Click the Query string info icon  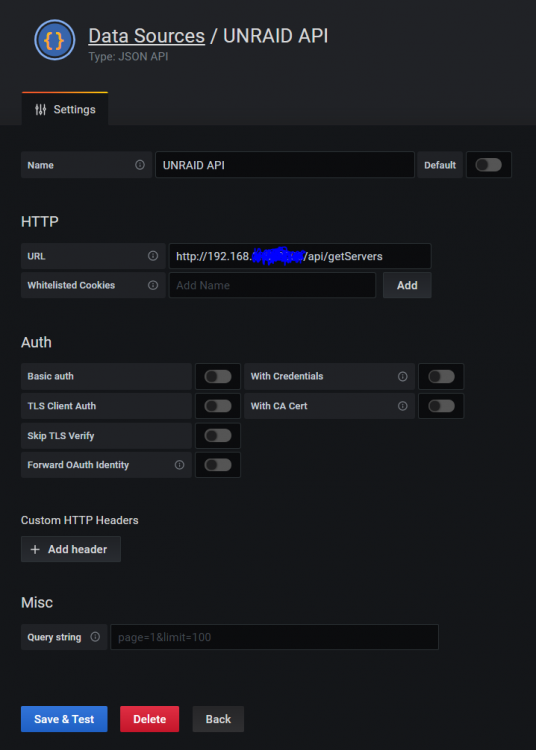[x=95, y=637]
